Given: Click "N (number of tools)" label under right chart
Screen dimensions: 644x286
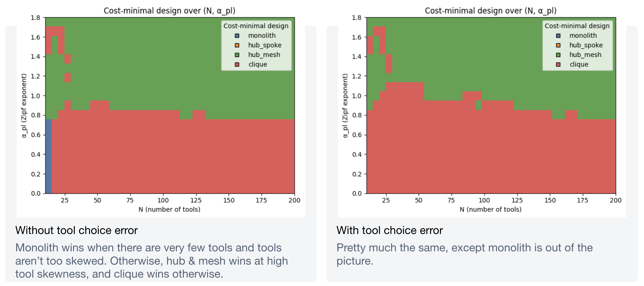Looking at the screenshot, I should click(491, 209).
